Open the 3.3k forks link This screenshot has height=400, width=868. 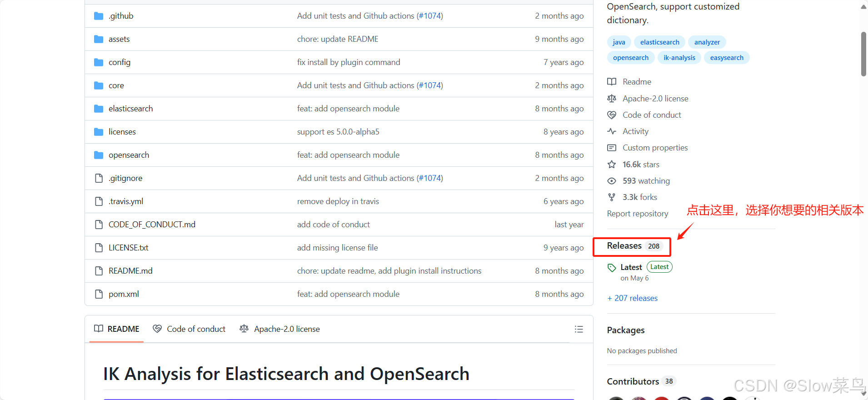[640, 197]
